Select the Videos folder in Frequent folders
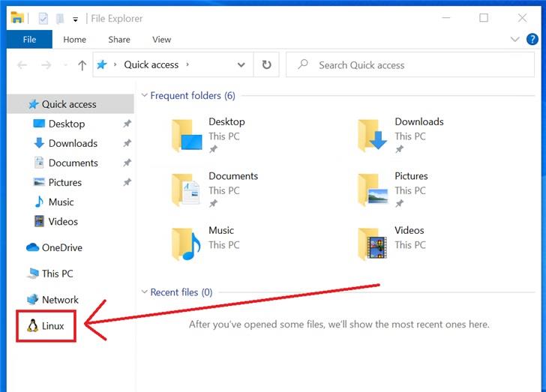The image size is (546, 392). pyautogui.click(x=391, y=244)
